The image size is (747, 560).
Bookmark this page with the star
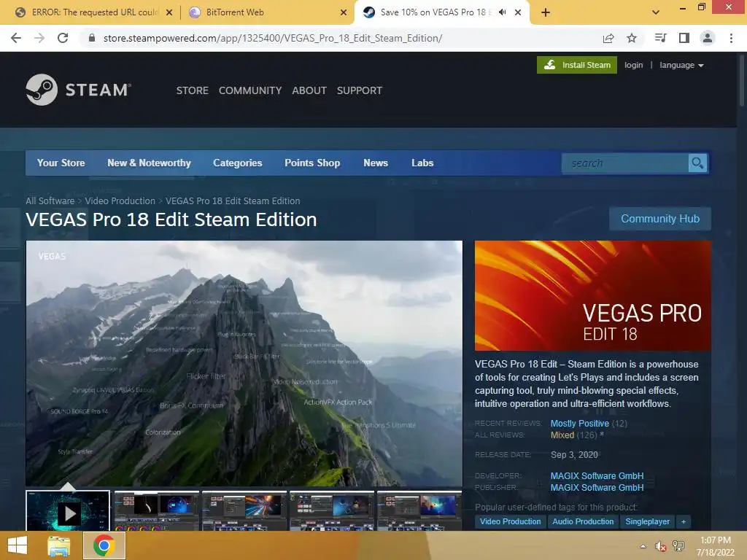coord(632,38)
